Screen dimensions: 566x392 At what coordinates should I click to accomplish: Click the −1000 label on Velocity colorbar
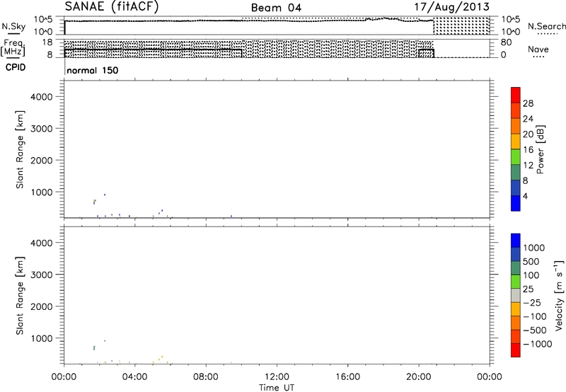[x=537, y=344]
